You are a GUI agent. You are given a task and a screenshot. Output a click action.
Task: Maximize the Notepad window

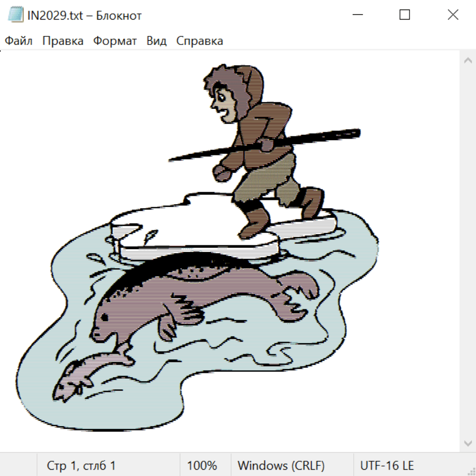[405, 15]
